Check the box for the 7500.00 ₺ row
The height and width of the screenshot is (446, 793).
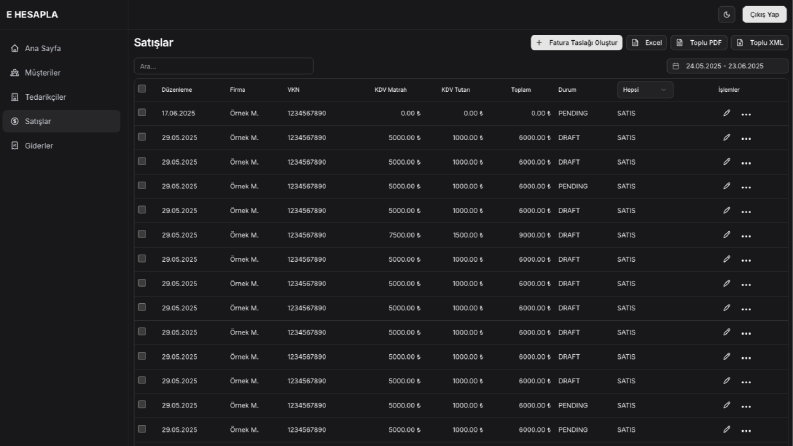(142, 234)
